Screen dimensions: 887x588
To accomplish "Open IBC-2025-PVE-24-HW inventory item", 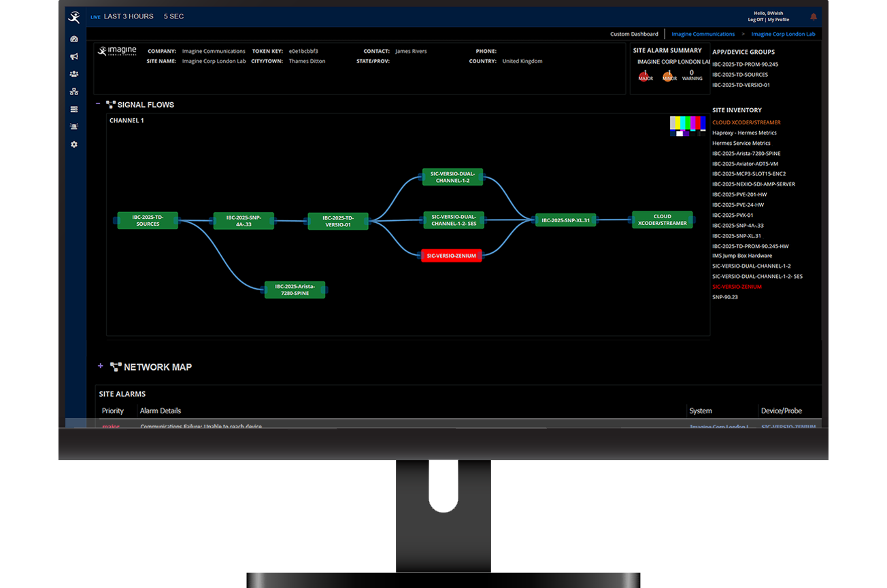I will point(738,205).
